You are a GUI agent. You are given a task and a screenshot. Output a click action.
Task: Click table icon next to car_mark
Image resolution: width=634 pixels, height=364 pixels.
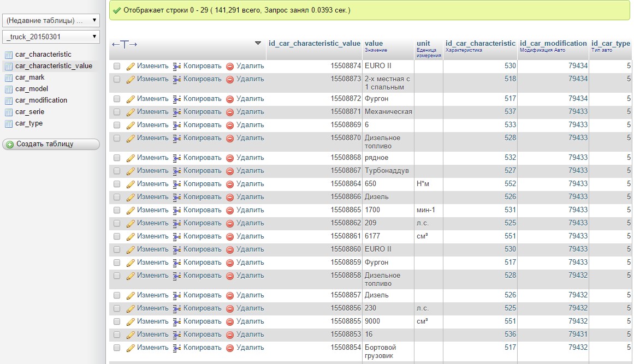click(9, 78)
